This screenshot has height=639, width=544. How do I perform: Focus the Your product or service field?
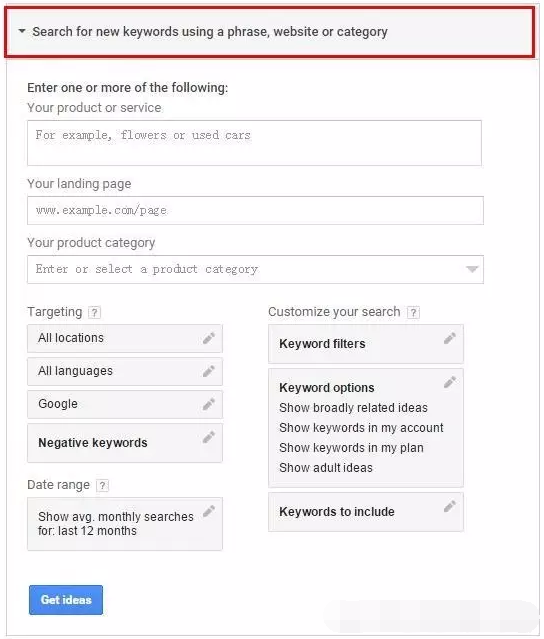(254, 143)
